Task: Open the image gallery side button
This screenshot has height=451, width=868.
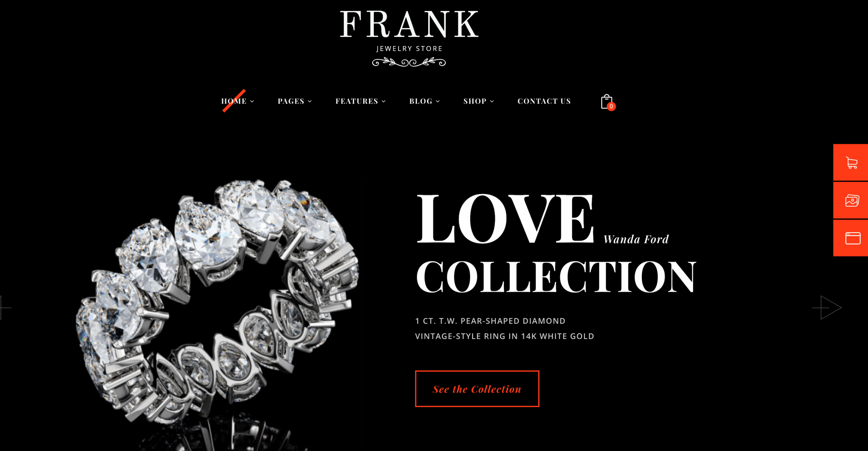Action: click(851, 200)
